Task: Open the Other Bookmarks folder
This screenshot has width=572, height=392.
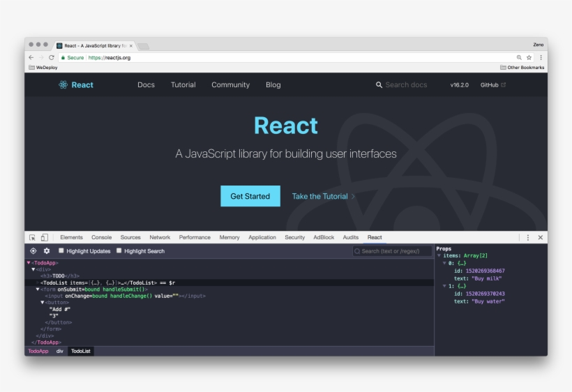Action: [x=522, y=68]
